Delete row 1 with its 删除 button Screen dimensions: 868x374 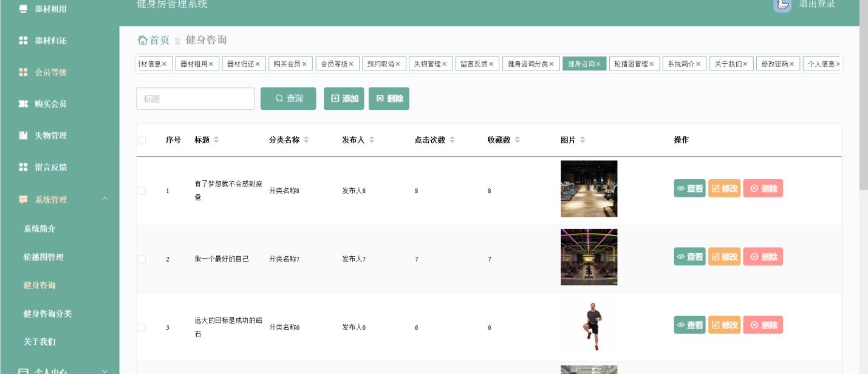[763, 188]
